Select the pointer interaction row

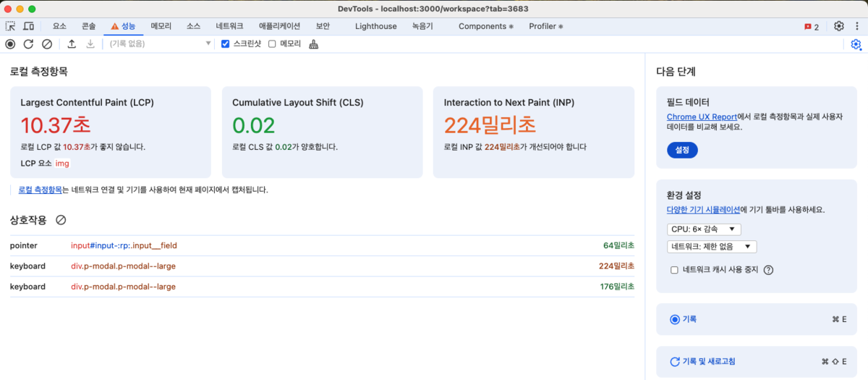322,245
